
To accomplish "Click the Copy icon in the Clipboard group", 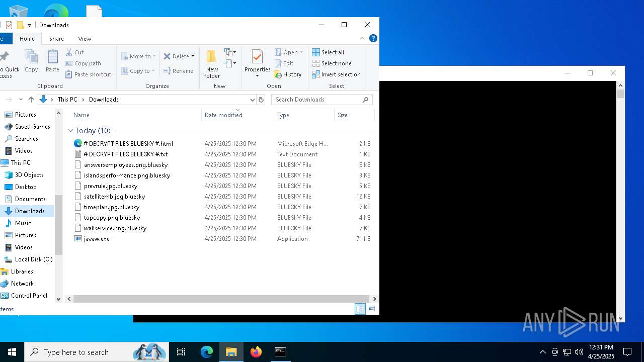I will pyautogui.click(x=31, y=61).
